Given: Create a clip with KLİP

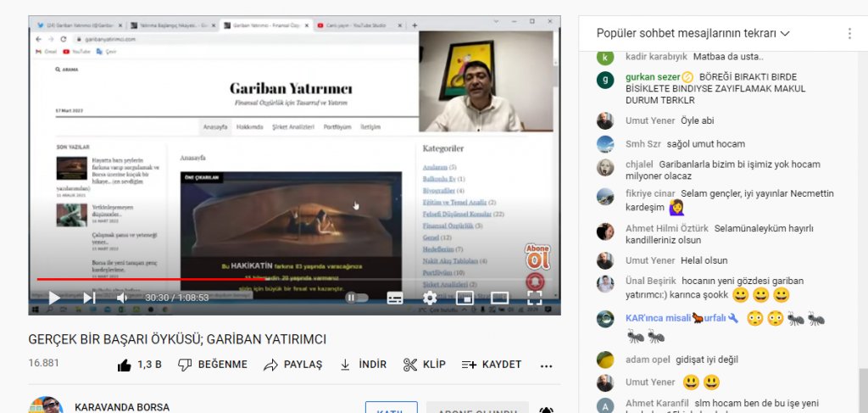Looking at the screenshot, I should pos(424,365).
